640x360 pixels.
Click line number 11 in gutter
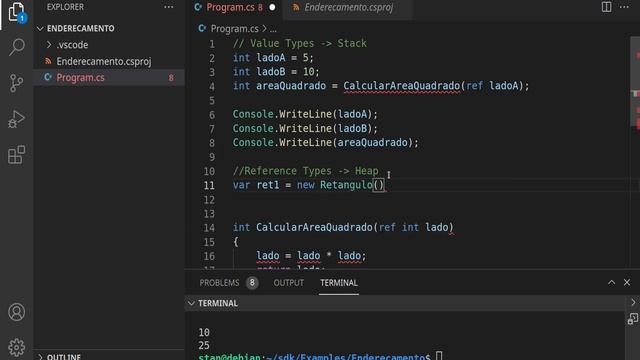tap(209, 185)
